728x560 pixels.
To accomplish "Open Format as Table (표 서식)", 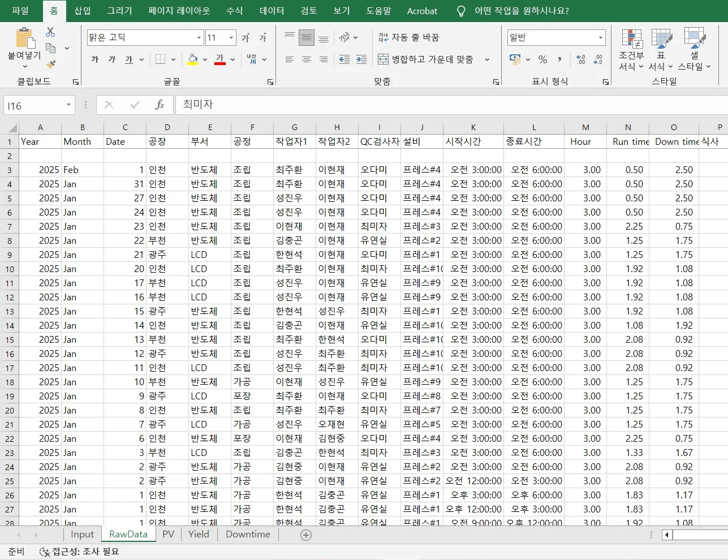I will tap(661, 50).
